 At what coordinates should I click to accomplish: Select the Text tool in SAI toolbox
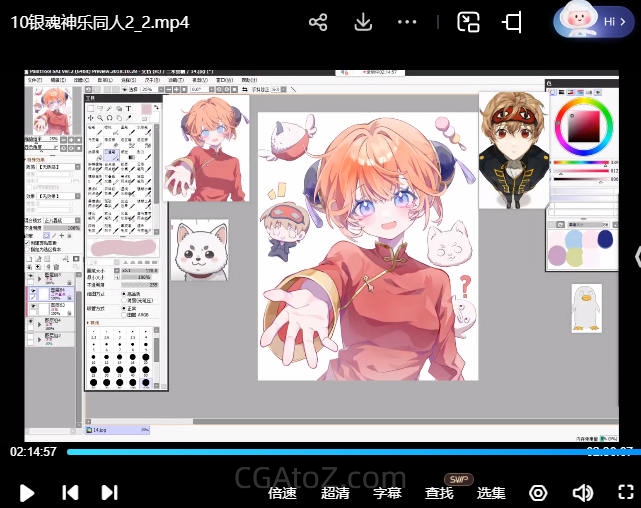128,107
